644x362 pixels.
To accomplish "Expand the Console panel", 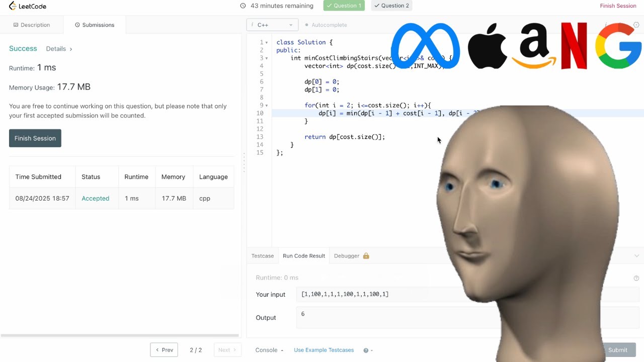I will click(269, 350).
